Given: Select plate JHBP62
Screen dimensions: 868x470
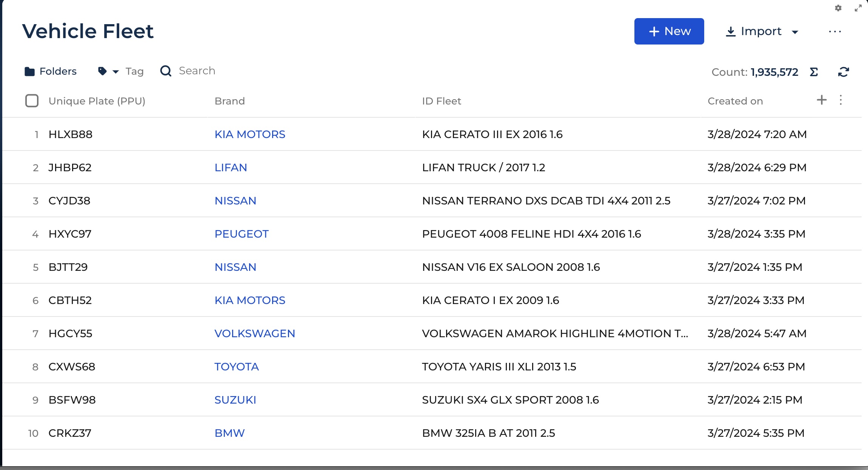Looking at the screenshot, I should point(70,167).
